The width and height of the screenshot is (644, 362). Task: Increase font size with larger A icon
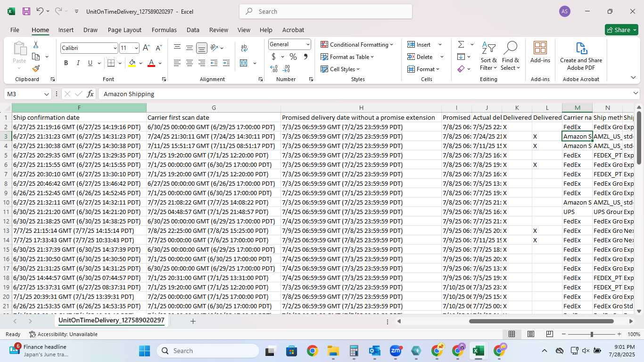point(146,48)
